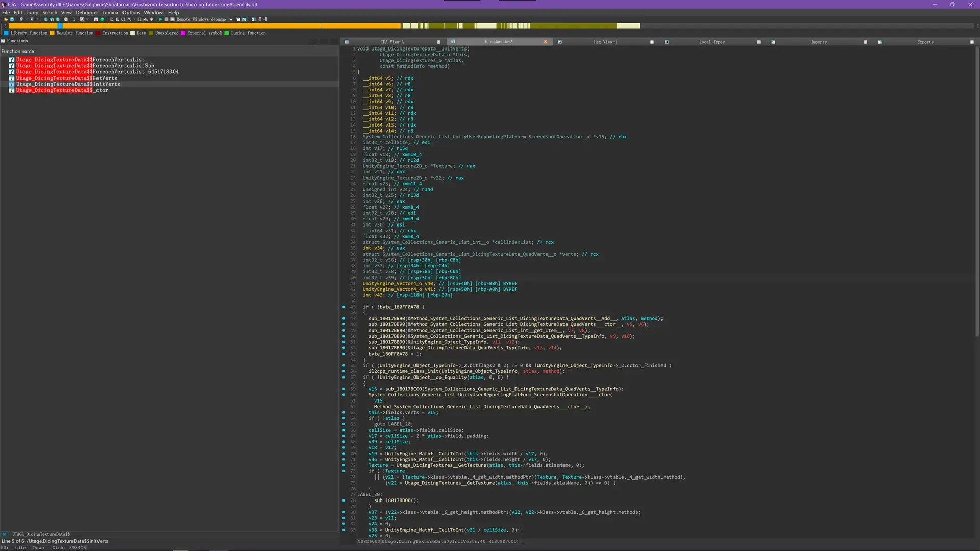Image resolution: width=980 pixels, height=551 pixels.
Task: Click the orange Regular function legend swatch
Action: coord(52,33)
